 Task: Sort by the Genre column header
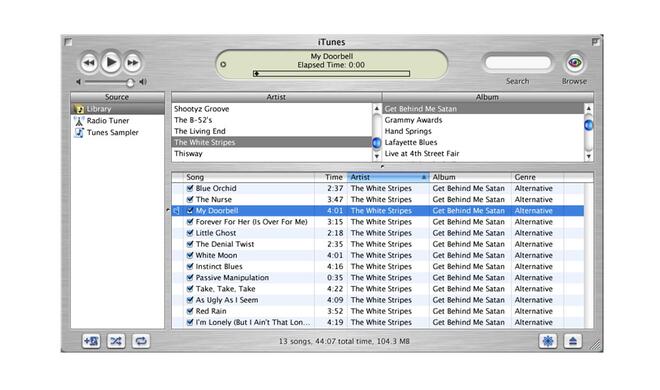538,177
